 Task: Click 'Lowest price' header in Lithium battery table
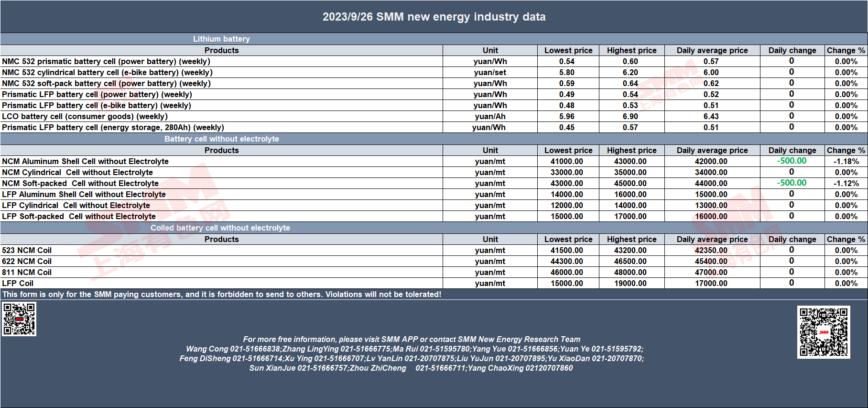(x=568, y=50)
